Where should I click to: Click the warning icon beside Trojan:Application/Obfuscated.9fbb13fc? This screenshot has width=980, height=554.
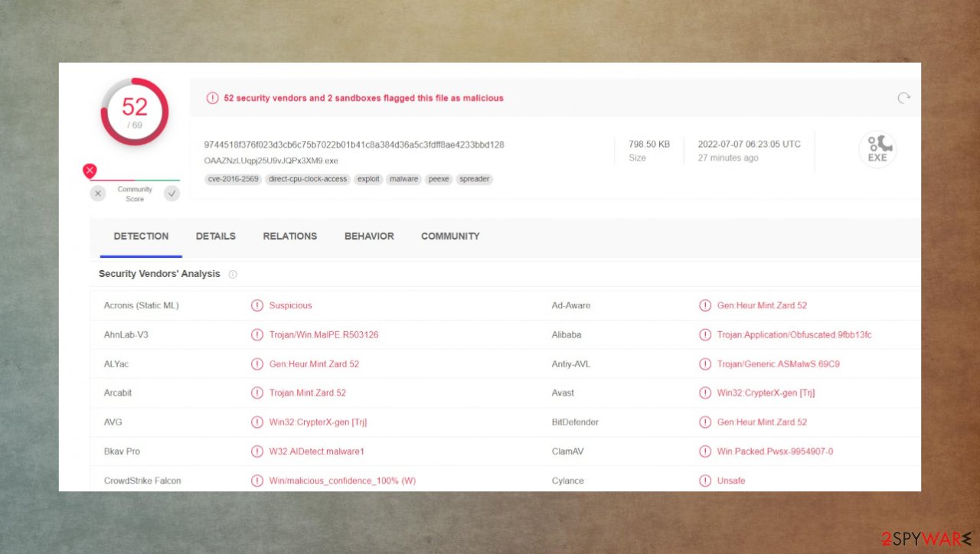(x=705, y=334)
